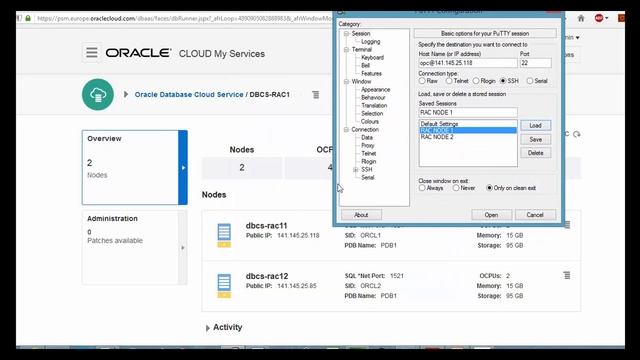Select Colours in category tree
Image resolution: width=640 pixels, height=360 pixels.
[370, 122]
